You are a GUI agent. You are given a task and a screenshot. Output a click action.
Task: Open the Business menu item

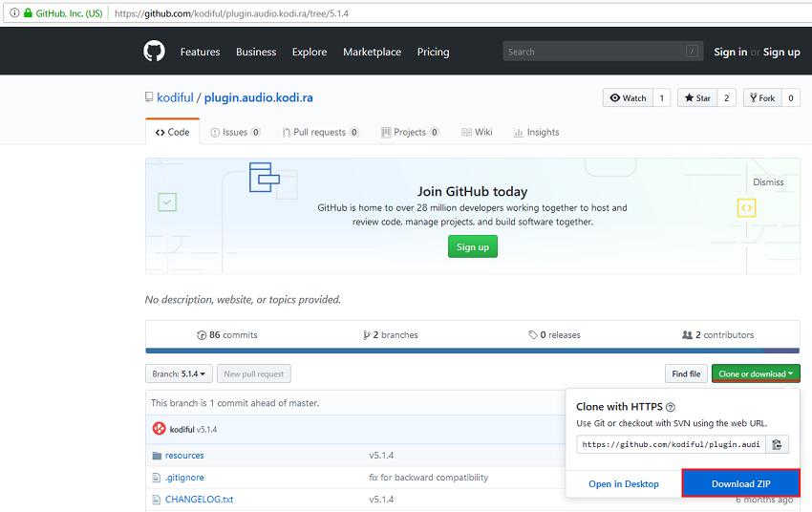coord(256,52)
